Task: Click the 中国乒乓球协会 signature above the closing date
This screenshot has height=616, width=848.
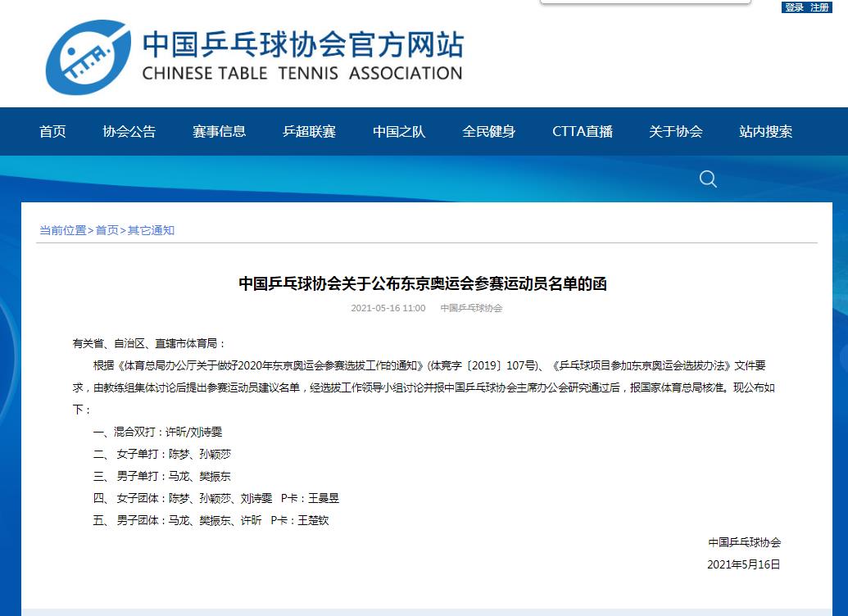Action: pos(744,542)
